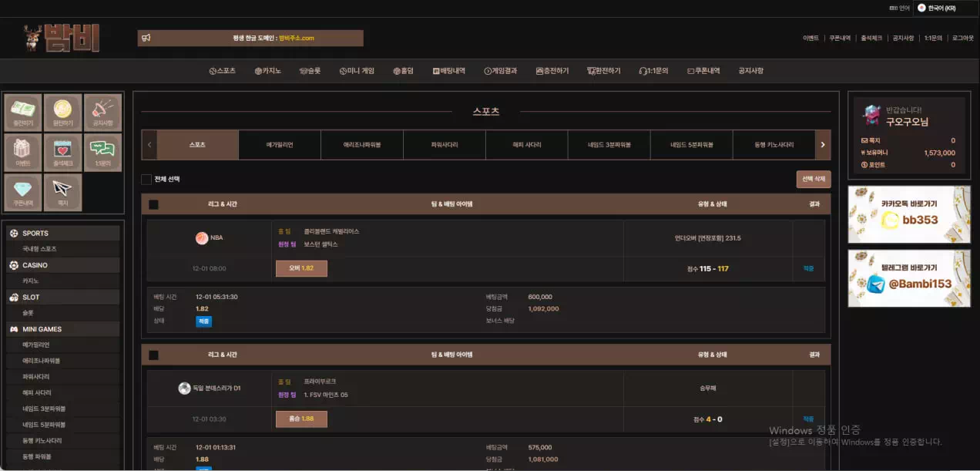Click the 출석체크 calendar heart tile
Image resolution: width=980 pixels, height=471 pixels.
pos(63,153)
